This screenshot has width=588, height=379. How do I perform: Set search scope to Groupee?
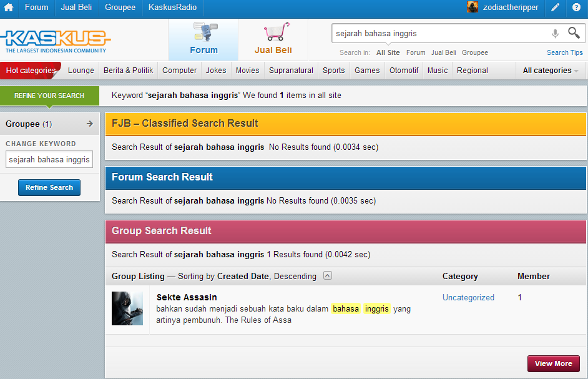tap(475, 52)
